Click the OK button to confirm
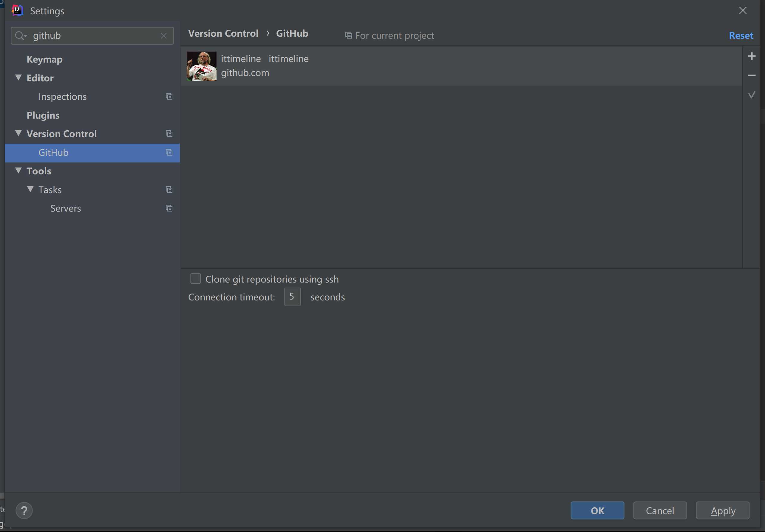765x532 pixels. pos(598,510)
